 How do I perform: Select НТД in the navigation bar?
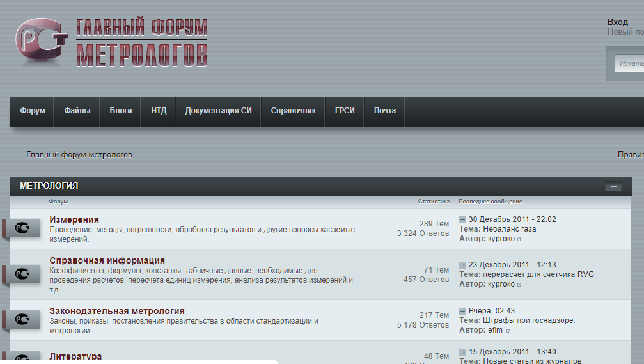pyautogui.click(x=159, y=111)
